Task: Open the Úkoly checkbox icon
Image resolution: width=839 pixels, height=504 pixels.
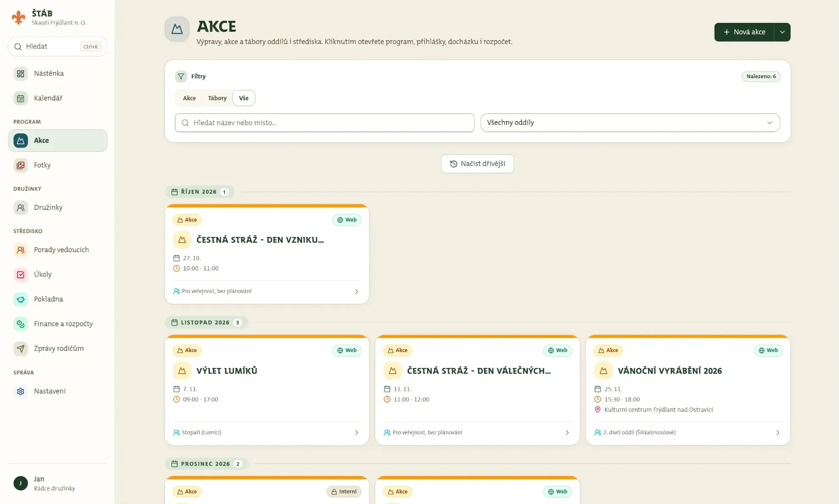Action: point(20,275)
